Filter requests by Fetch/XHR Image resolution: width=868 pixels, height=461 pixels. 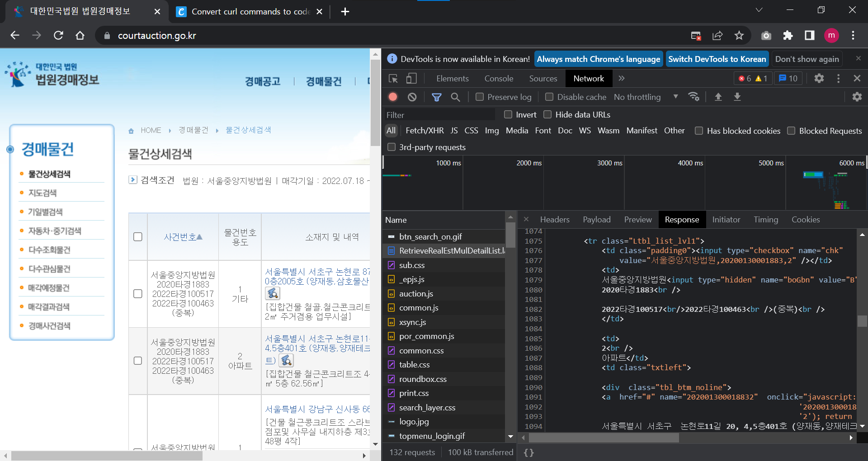(x=425, y=131)
